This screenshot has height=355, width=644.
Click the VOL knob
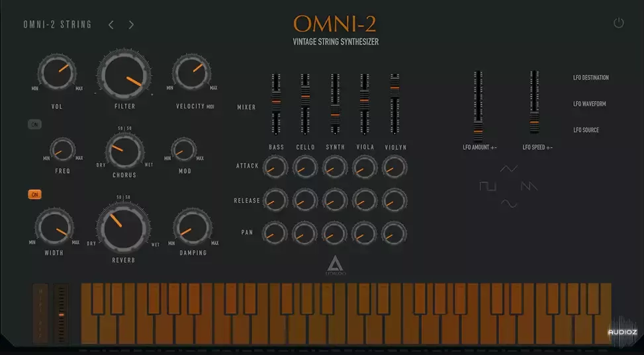(x=57, y=73)
